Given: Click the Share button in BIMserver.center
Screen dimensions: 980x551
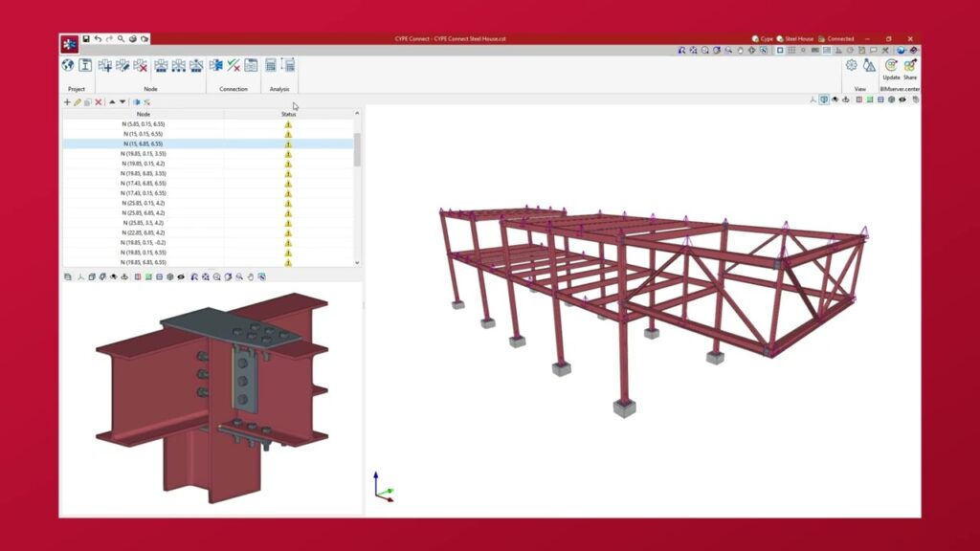Looking at the screenshot, I should coord(910,66).
